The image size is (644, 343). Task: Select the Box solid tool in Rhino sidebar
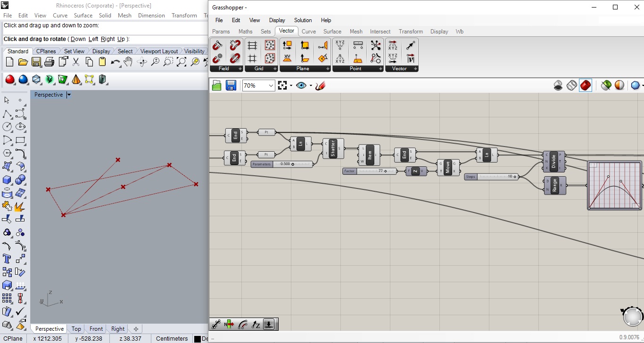(x=7, y=180)
